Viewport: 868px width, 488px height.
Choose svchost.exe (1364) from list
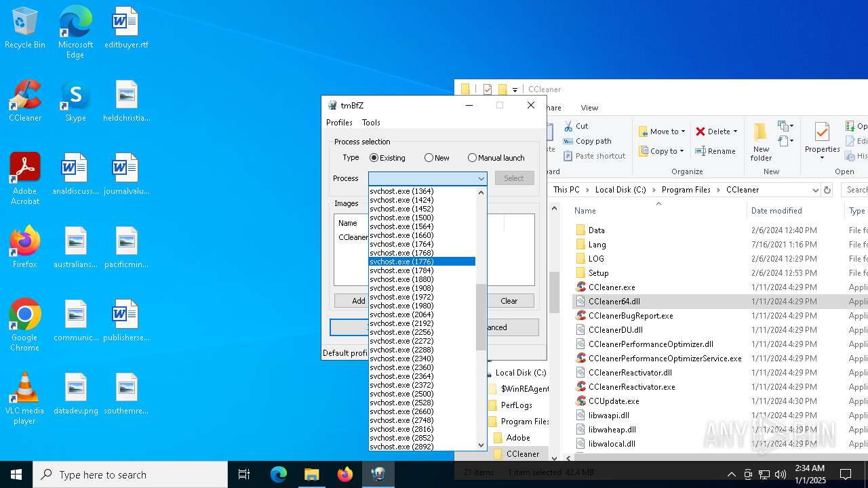422,191
